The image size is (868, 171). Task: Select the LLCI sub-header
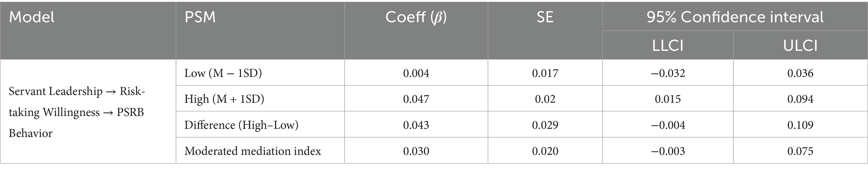point(668,45)
